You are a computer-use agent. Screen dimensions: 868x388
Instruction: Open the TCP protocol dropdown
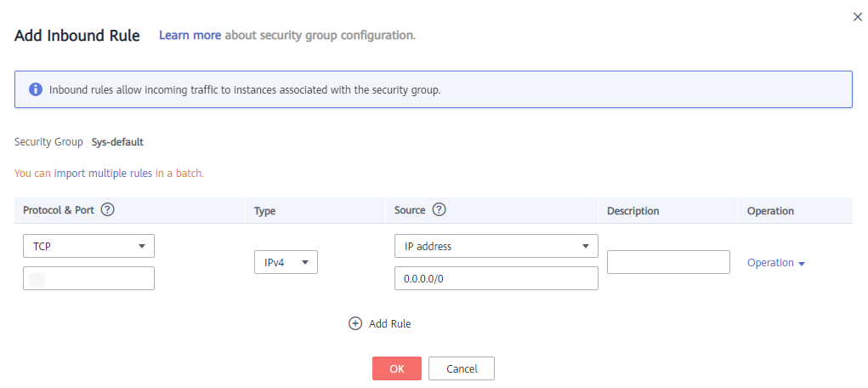click(88, 246)
